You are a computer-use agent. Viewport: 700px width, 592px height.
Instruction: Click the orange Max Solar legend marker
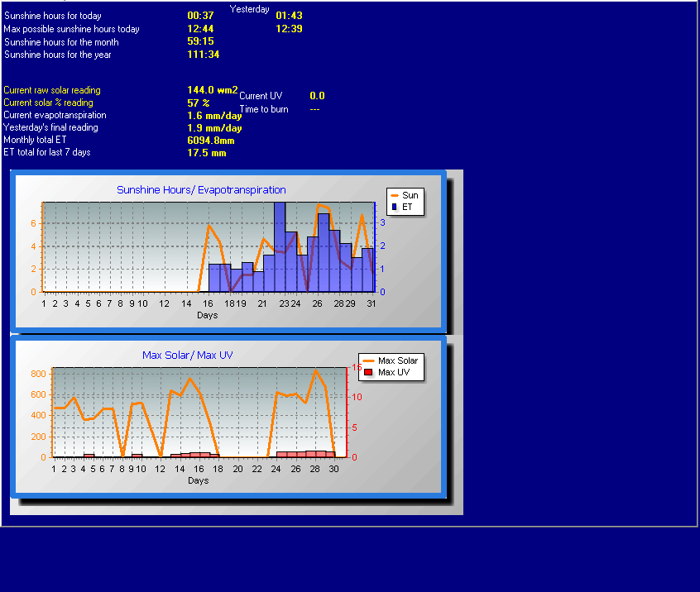pos(367,360)
